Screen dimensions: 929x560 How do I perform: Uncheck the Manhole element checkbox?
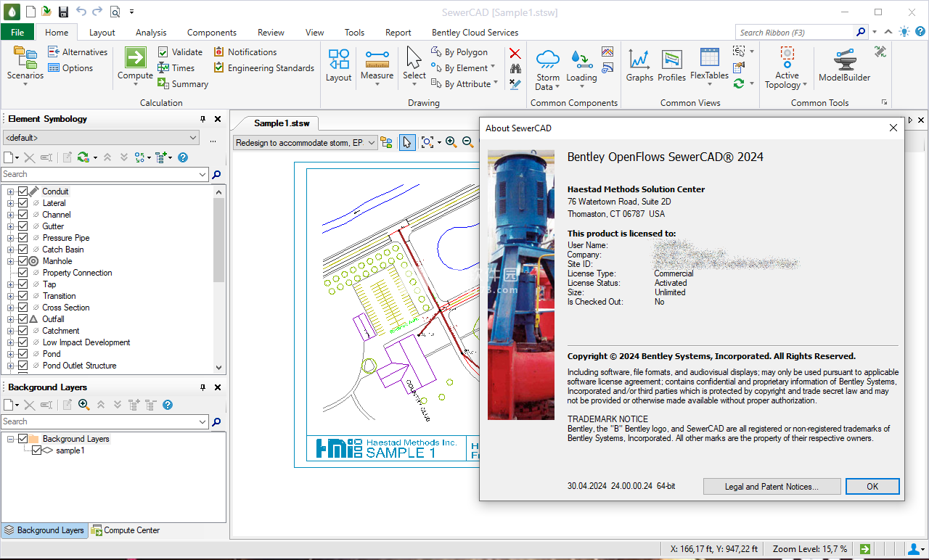(x=23, y=261)
